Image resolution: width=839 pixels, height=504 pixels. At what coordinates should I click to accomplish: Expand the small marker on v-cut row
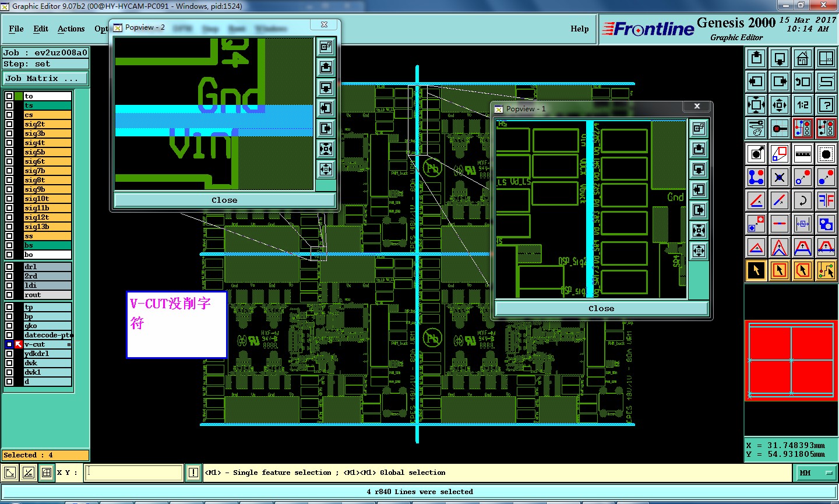pyautogui.click(x=69, y=345)
